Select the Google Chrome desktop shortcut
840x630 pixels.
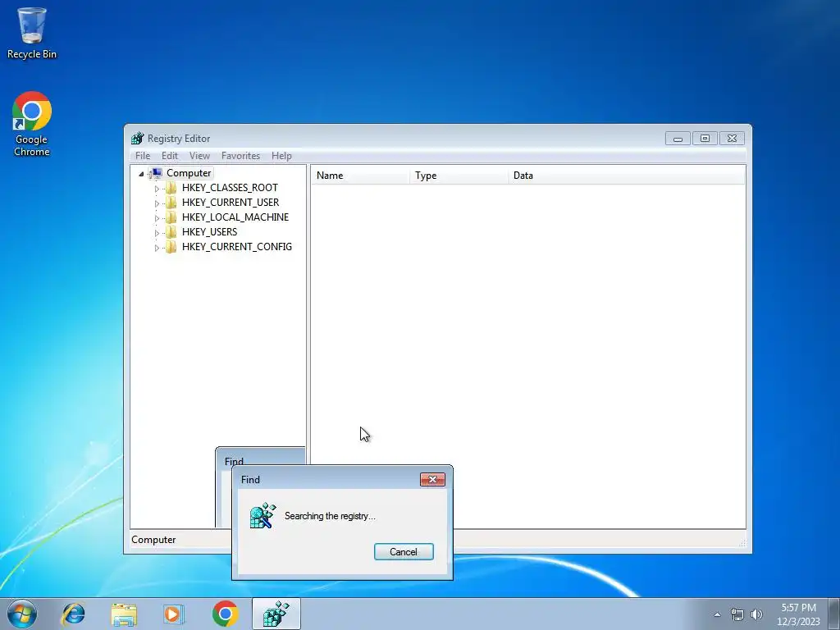click(32, 124)
